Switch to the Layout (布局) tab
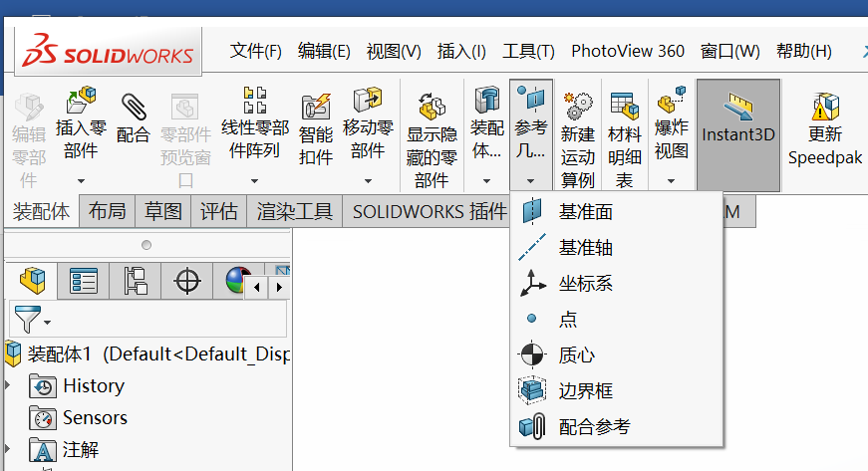Image resolution: width=868 pixels, height=471 pixels. (x=108, y=211)
